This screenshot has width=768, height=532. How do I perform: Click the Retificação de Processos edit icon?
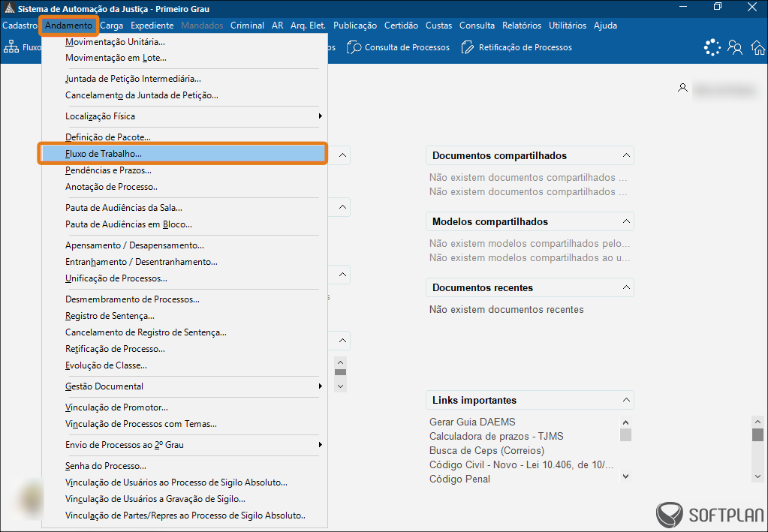[x=468, y=47]
